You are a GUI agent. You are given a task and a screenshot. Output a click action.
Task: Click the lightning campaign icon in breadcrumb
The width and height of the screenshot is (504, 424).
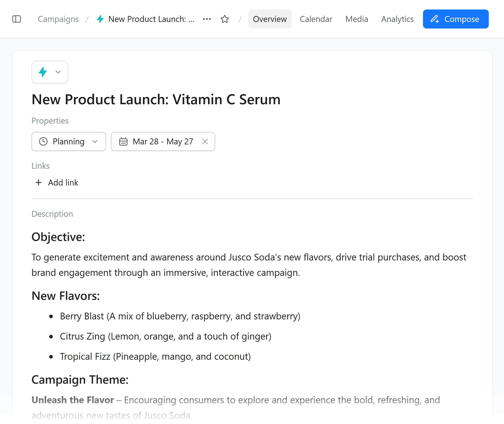[100, 19]
